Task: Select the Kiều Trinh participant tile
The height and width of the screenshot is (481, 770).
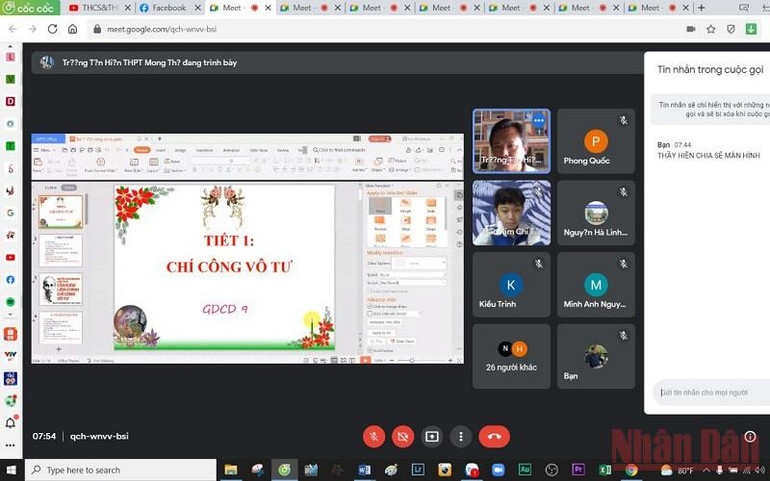Action: click(x=511, y=285)
